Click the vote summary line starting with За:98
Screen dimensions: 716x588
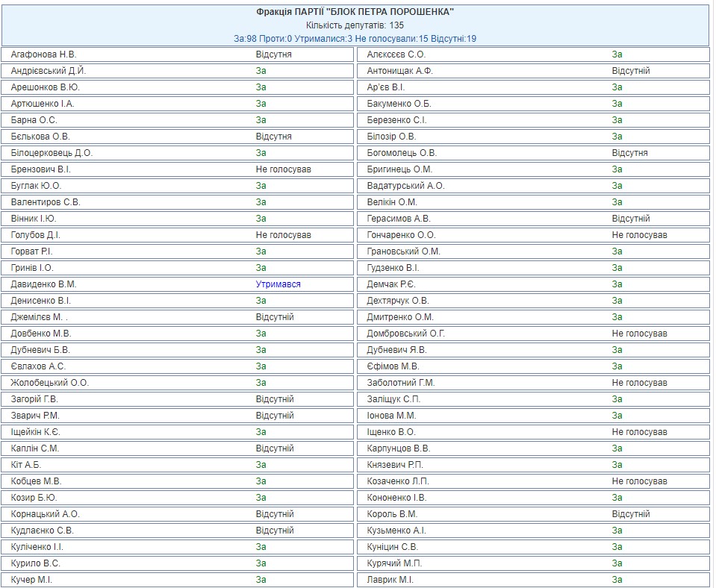(x=355, y=38)
